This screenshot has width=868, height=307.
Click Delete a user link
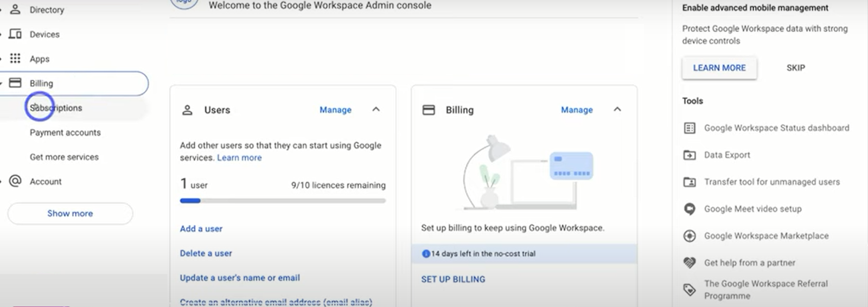[206, 253]
